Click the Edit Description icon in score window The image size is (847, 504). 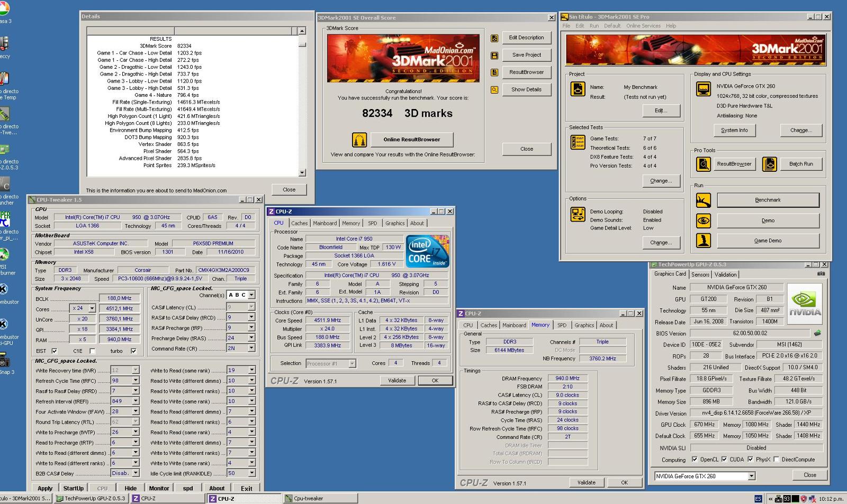tap(494, 38)
